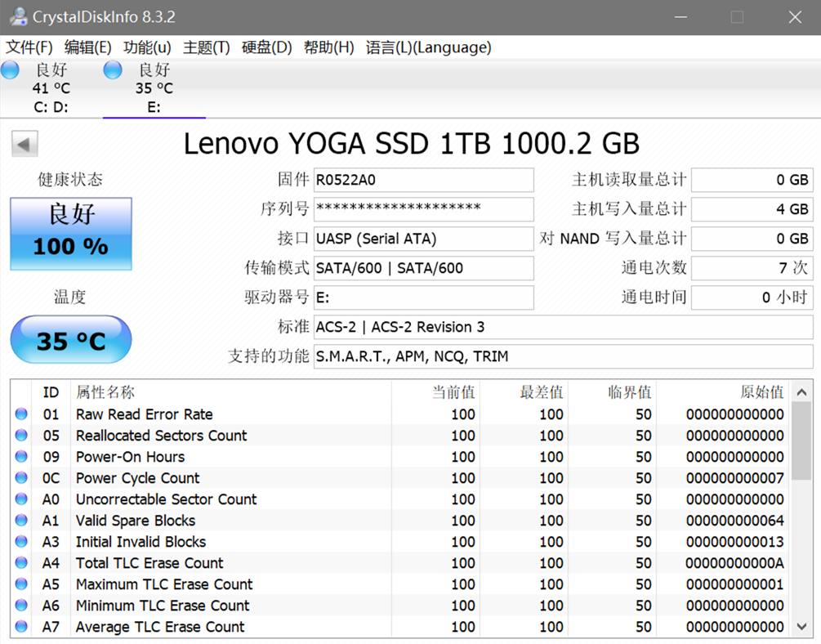Click the disk title Lenovo YOGA SSD 1TB

coord(412,144)
